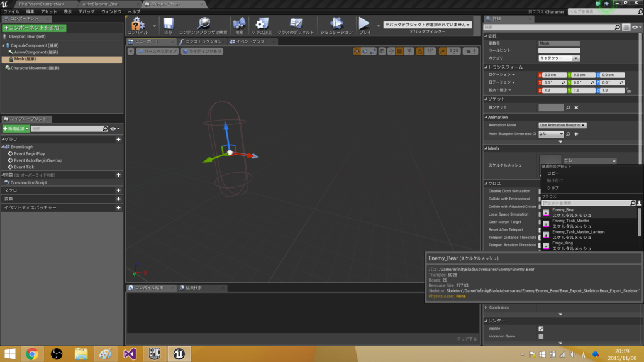The image size is (644, 362).
Task: Open the Category (カテゴリ) dropdown
Action: coord(558,58)
